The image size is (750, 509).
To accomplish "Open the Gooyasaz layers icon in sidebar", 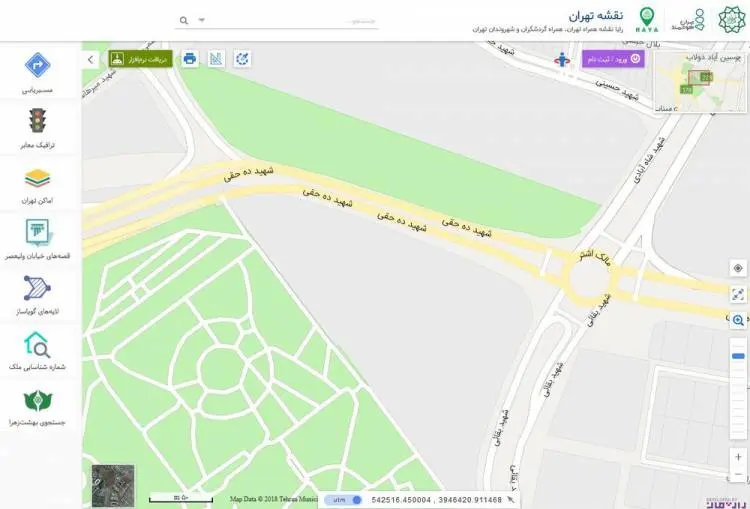I will (37, 288).
